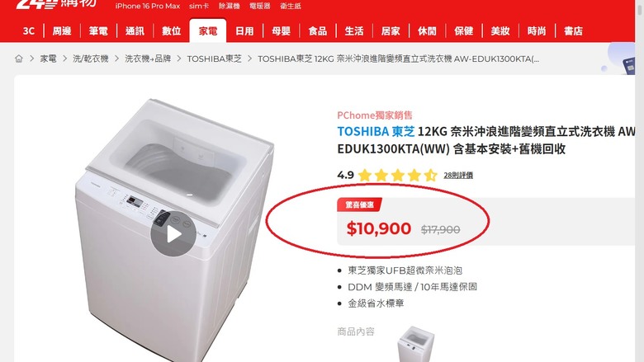Image resolution: width=644 pixels, height=362 pixels.
Task: Play the washing machine product video
Action: tap(173, 234)
